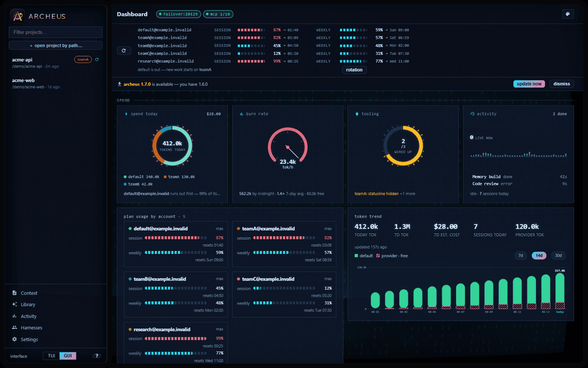
Task: Click refresh icon beside acme-api teamA badge
Action: click(97, 59)
